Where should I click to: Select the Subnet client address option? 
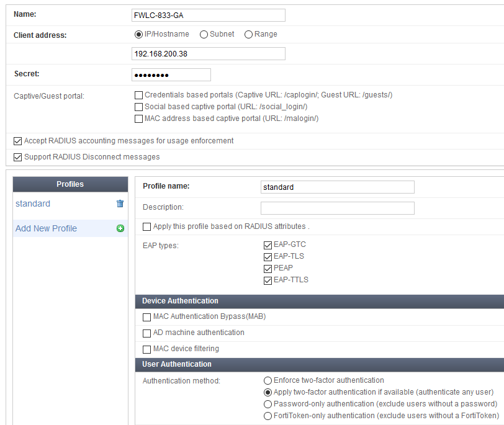click(204, 34)
